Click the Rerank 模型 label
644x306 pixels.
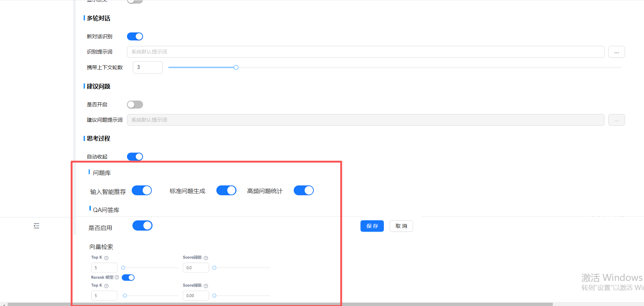[x=102, y=277]
